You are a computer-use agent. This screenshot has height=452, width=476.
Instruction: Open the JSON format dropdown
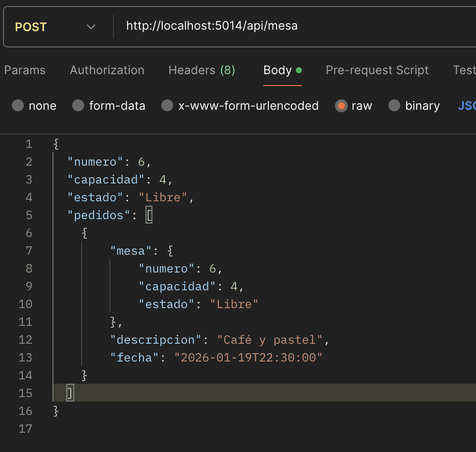467,106
